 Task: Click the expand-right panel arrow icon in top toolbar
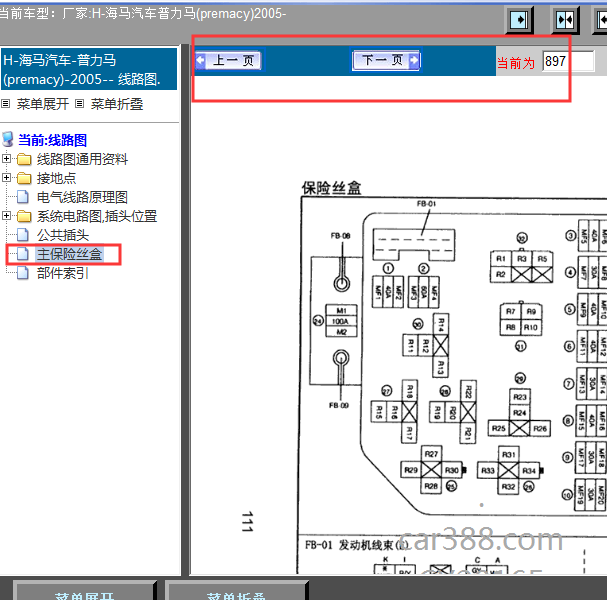(x=520, y=19)
